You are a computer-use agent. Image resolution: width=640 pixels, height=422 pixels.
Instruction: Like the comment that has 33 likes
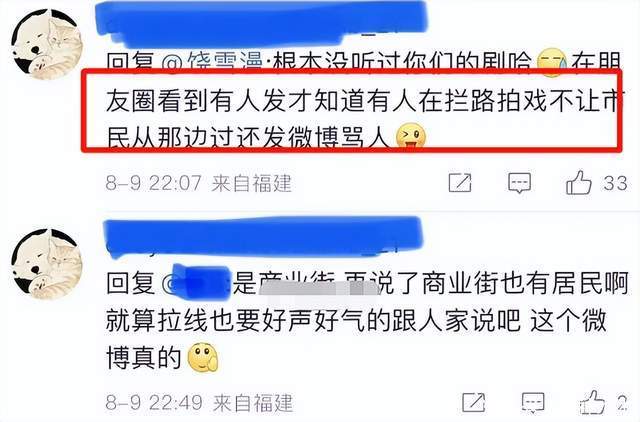point(579,182)
